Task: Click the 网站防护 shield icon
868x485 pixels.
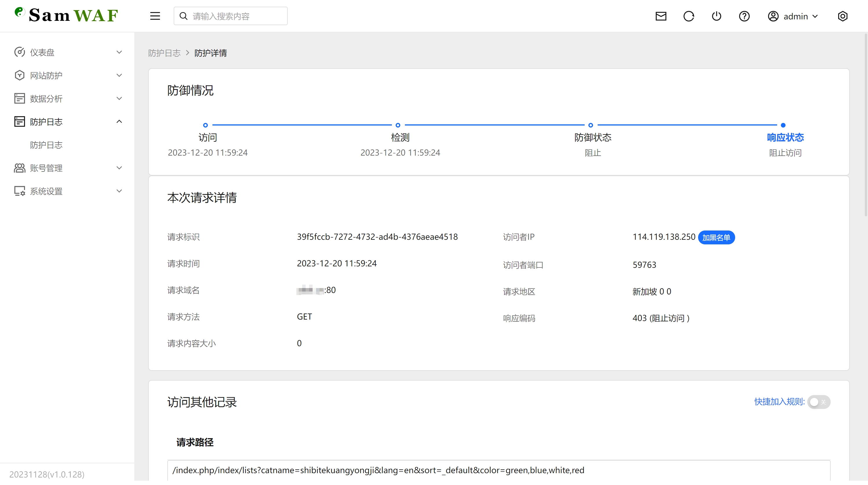Action: point(19,75)
